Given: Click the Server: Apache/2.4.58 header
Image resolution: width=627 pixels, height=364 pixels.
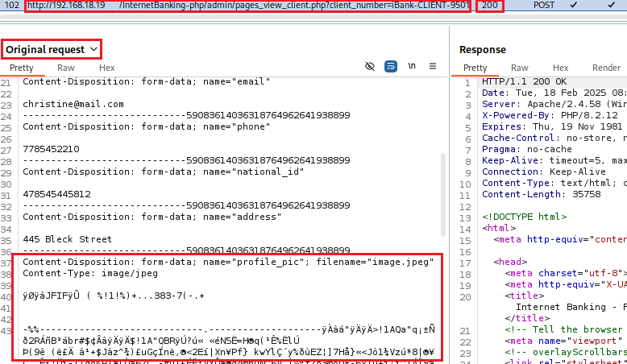Looking at the screenshot, I should click(554, 104).
